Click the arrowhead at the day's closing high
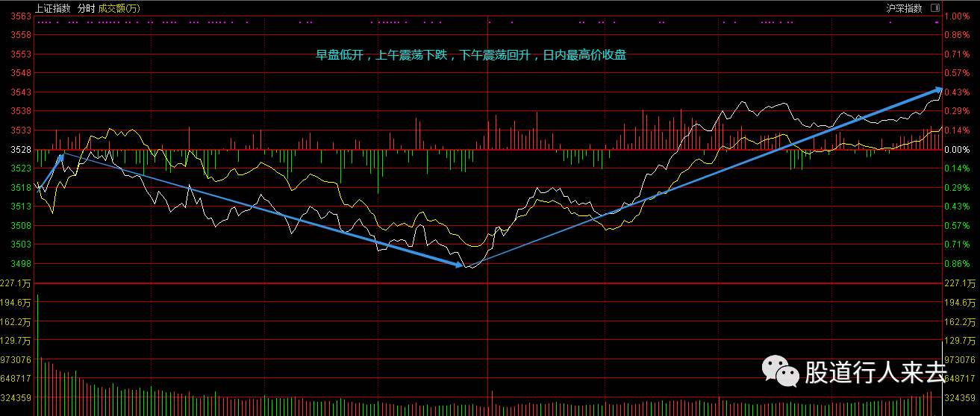Image resolution: width=980 pixels, height=416 pixels. point(937,89)
